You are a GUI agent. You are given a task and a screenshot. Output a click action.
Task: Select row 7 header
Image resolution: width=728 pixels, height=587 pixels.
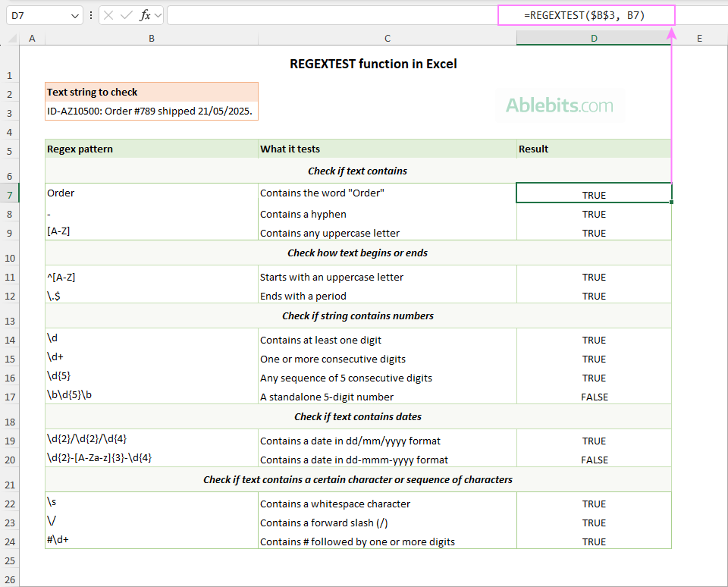coord(9,195)
